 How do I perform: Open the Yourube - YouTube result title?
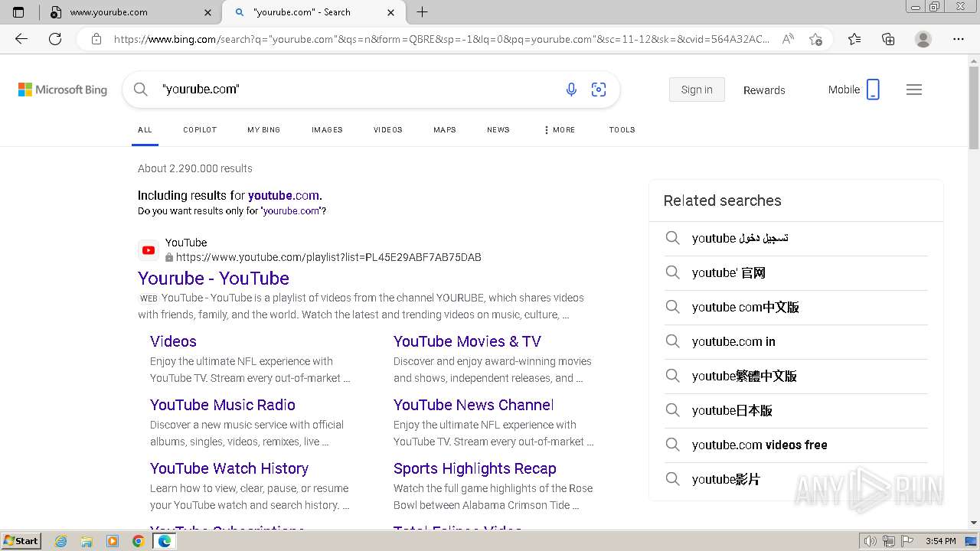click(x=214, y=279)
